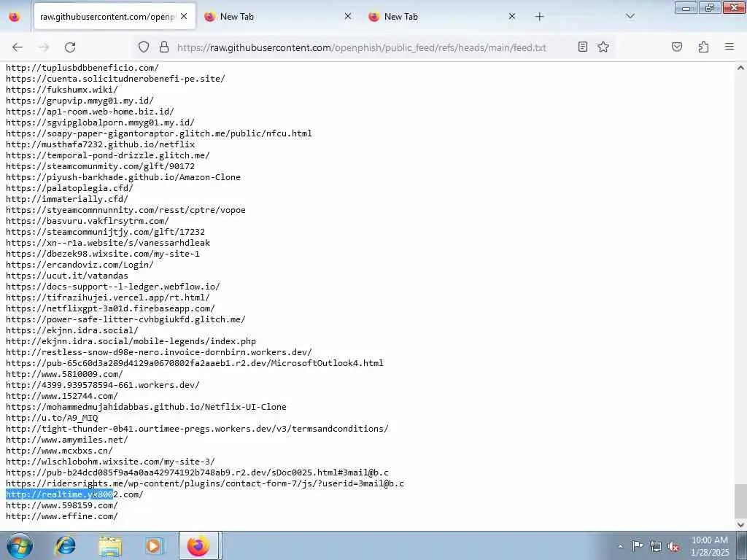Click the netflixgpt-3a01d.firebaseapp.com line
Screen dimensions: 747x560
[110, 308]
